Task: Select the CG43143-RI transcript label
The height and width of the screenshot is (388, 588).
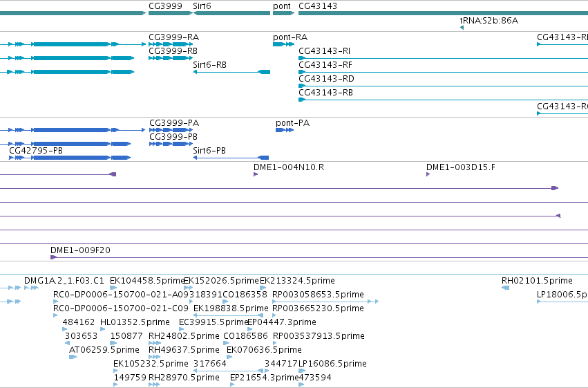Action: 324,51
